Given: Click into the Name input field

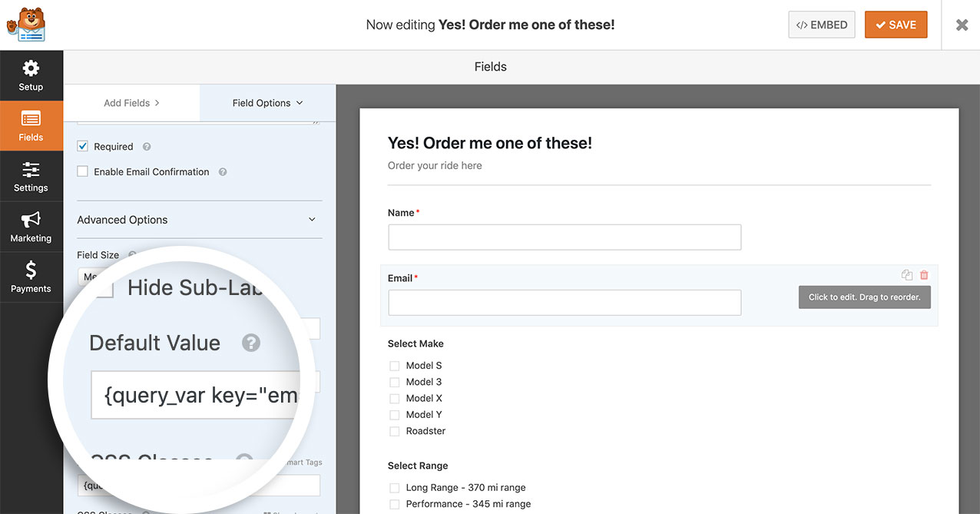Looking at the screenshot, I should [x=564, y=237].
